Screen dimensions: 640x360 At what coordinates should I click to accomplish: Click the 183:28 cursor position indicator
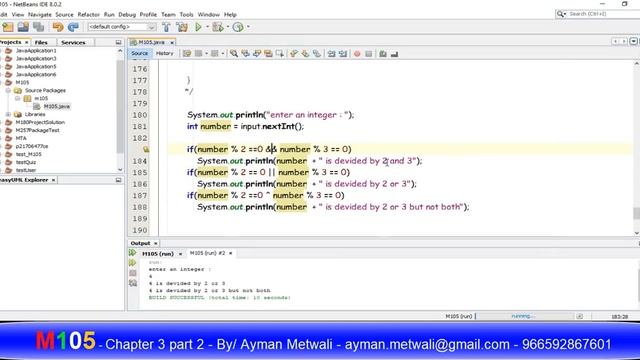pos(620,316)
